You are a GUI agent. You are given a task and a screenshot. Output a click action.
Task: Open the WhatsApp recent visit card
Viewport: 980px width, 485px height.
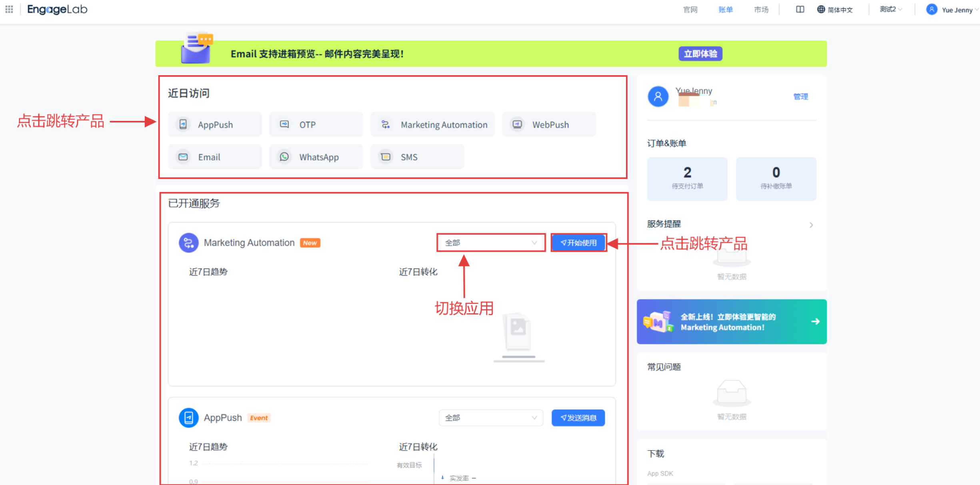click(x=316, y=157)
